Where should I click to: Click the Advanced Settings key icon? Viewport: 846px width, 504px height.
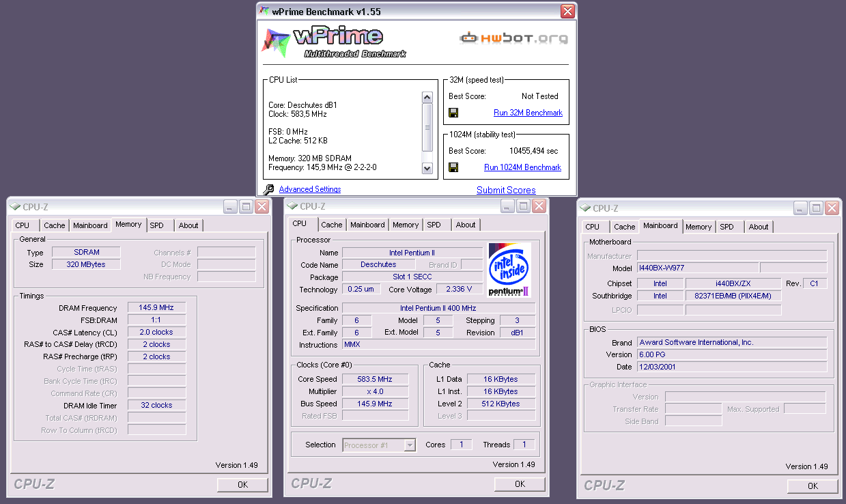click(x=268, y=190)
